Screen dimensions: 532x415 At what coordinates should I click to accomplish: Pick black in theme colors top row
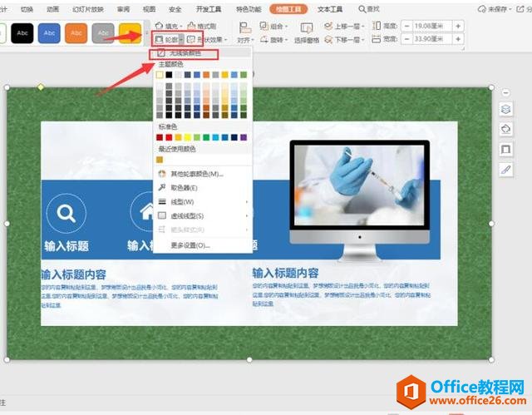[x=169, y=75]
